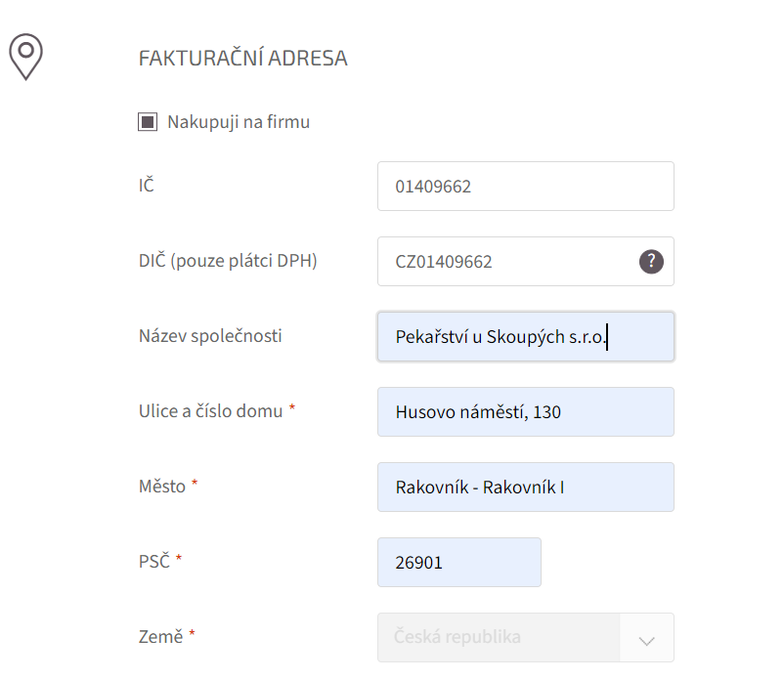The image size is (784, 679).
Task: Click the Město label text
Action: coord(162,487)
